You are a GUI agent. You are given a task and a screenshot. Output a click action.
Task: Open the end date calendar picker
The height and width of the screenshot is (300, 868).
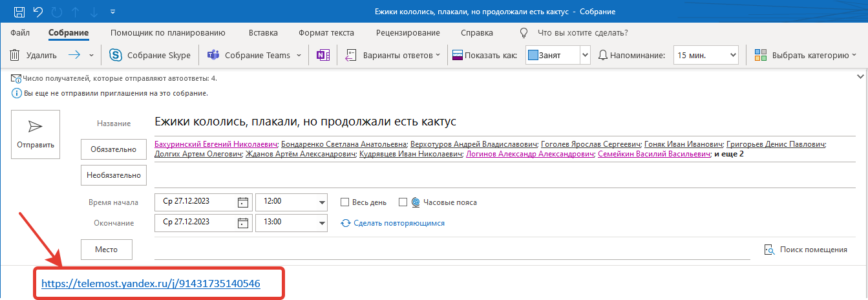[243, 222]
